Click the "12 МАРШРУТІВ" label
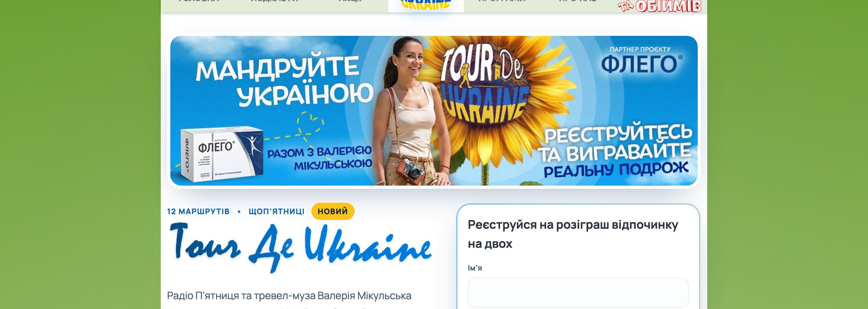This screenshot has height=309, width=868. coord(198,211)
